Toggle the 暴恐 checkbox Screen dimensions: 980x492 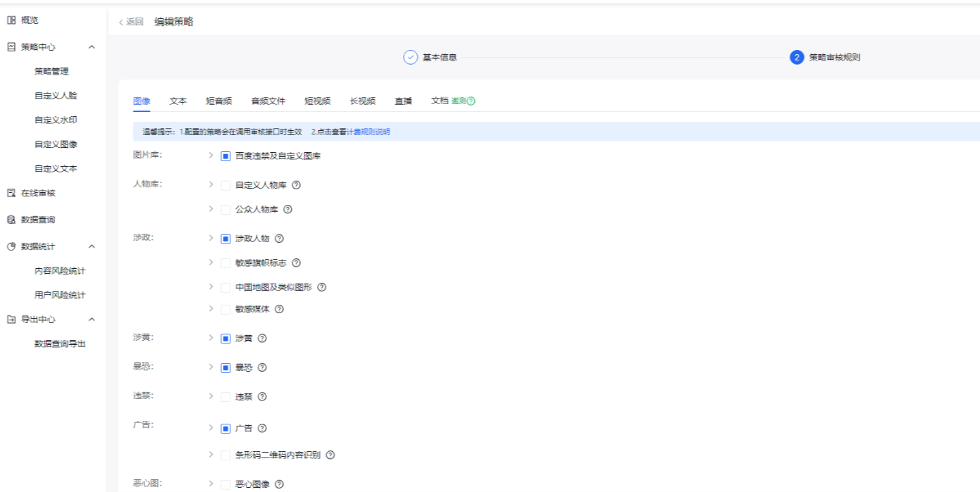click(x=225, y=367)
